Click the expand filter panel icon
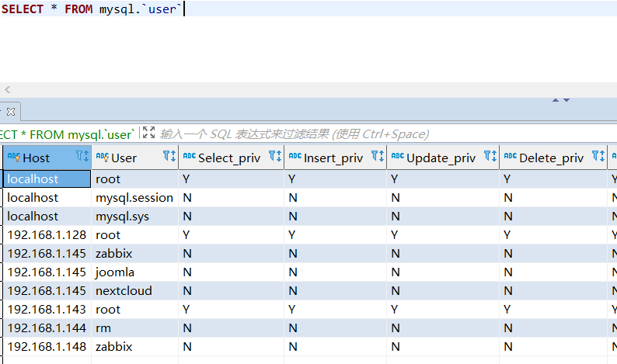Image resolution: width=617 pixels, height=364 pixels. [x=148, y=133]
